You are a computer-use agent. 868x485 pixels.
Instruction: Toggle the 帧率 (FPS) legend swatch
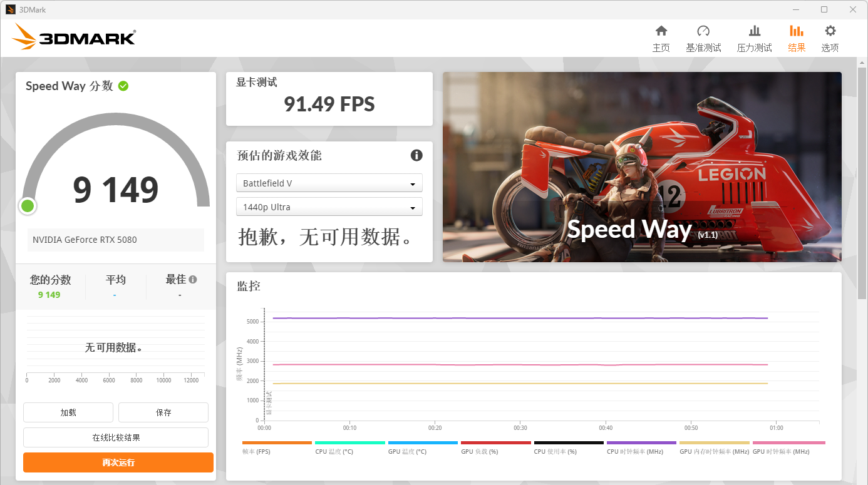pos(277,442)
